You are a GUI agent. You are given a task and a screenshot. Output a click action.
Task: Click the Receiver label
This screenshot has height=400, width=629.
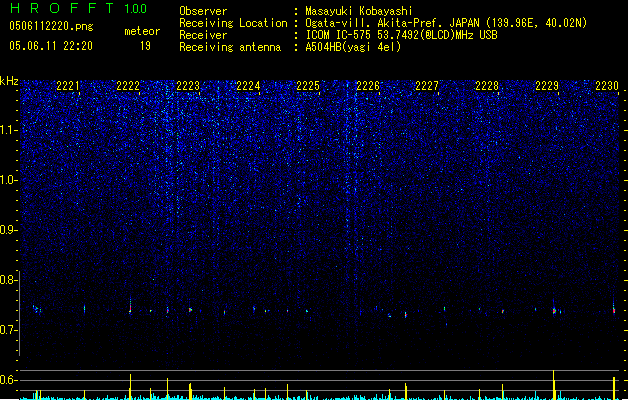203,35
